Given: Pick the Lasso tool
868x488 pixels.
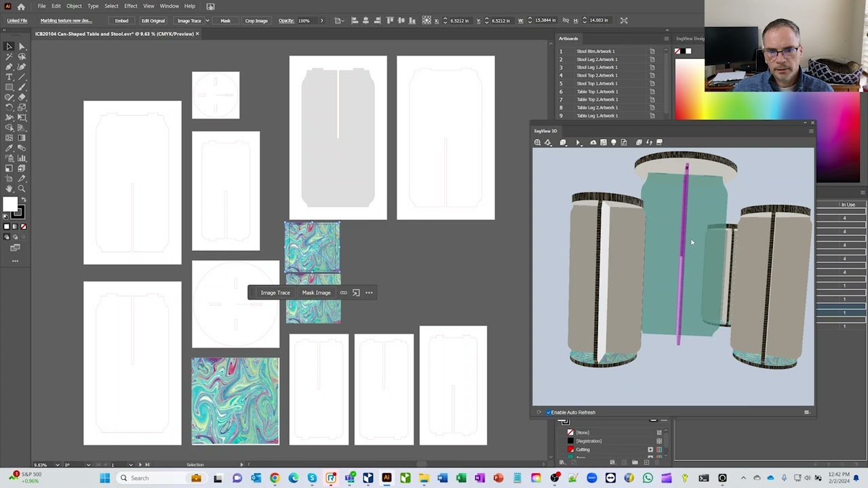Looking at the screenshot, I should (22, 57).
